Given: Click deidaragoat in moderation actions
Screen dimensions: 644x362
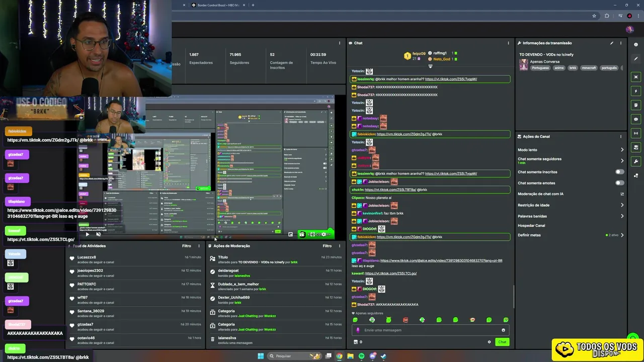Looking at the screenshot, I should tap(228, 270).
